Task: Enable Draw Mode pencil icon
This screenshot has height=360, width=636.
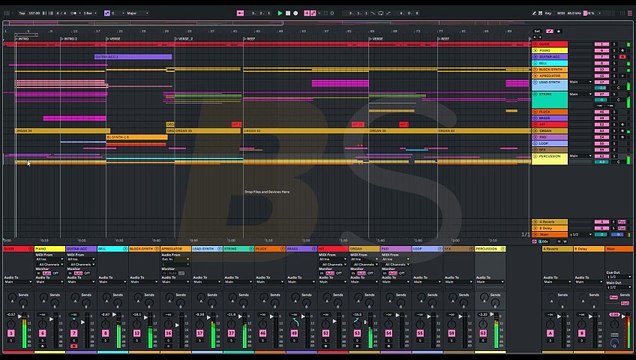Action: [x=534, y=13]
